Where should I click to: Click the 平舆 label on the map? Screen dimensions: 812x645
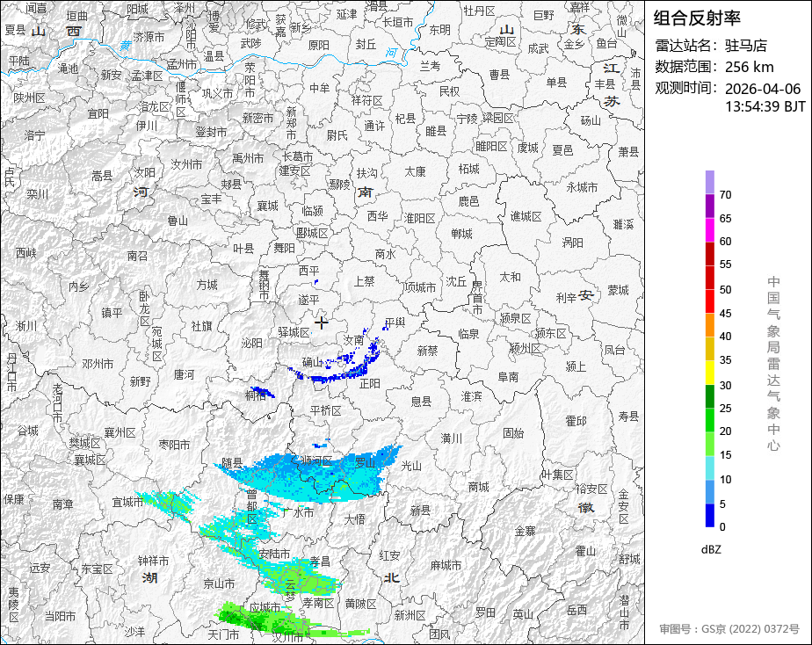tap(395, 322)
